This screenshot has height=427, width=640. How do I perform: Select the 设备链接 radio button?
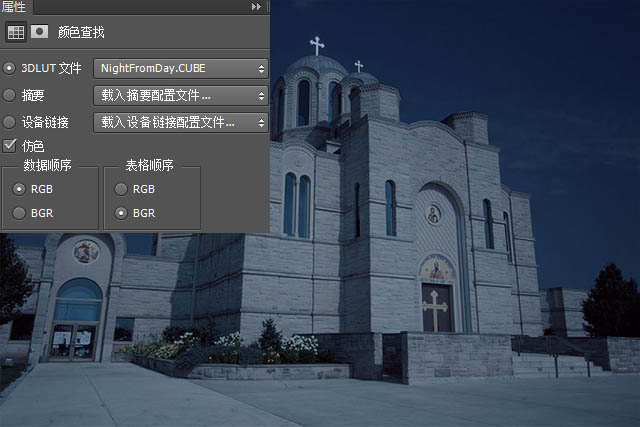coord(10,123)
